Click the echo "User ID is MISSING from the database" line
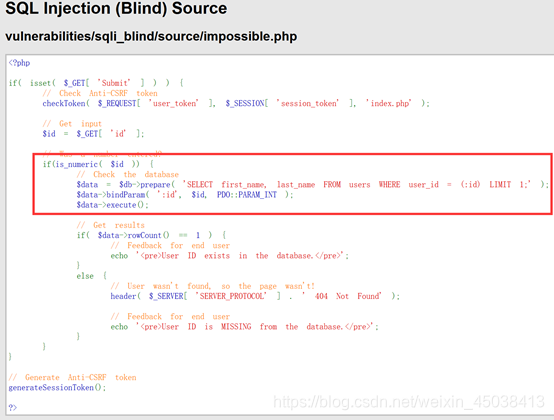This screenshot has width=554, height=420. pos(244,327)
